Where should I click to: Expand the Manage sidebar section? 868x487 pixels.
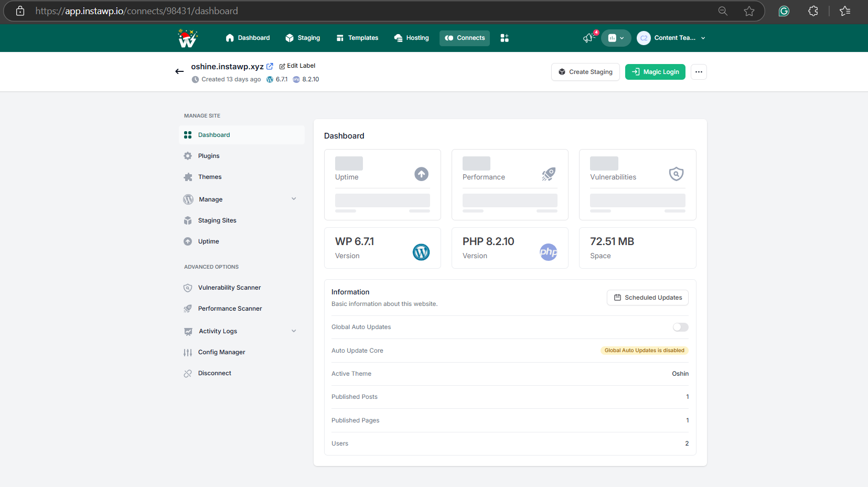(241, 199)
